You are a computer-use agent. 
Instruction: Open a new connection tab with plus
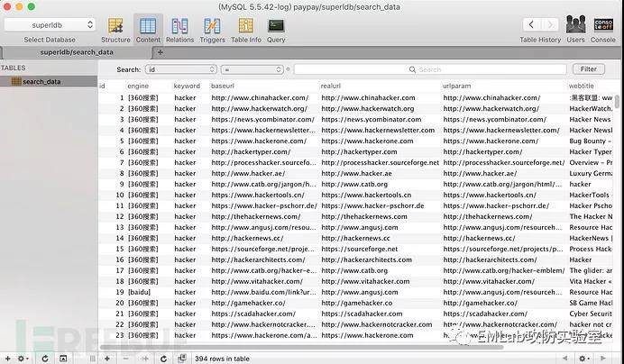160,52
